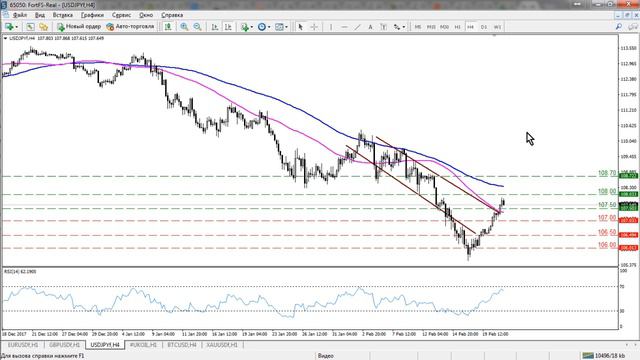Image resolution: width=640 pixels, height=360 pixels.
Task: Select the text A tool
Action: click(370, 27)
